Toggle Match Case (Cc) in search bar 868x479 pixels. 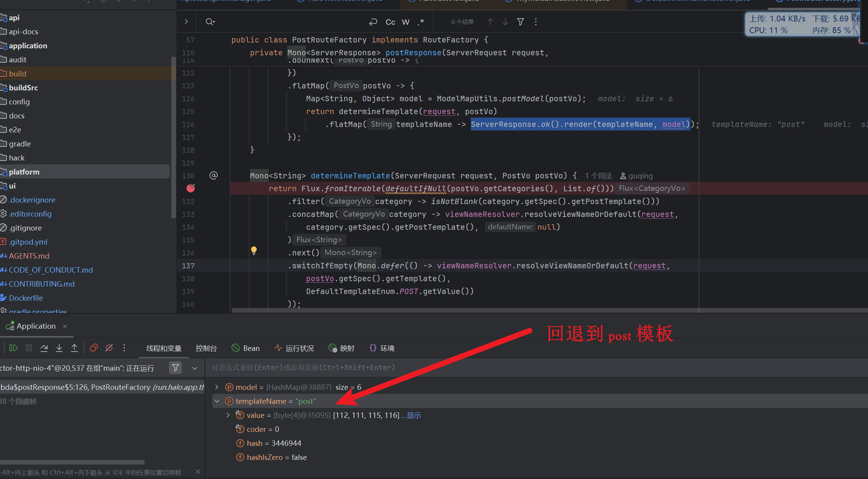click(x=390, y=22)
